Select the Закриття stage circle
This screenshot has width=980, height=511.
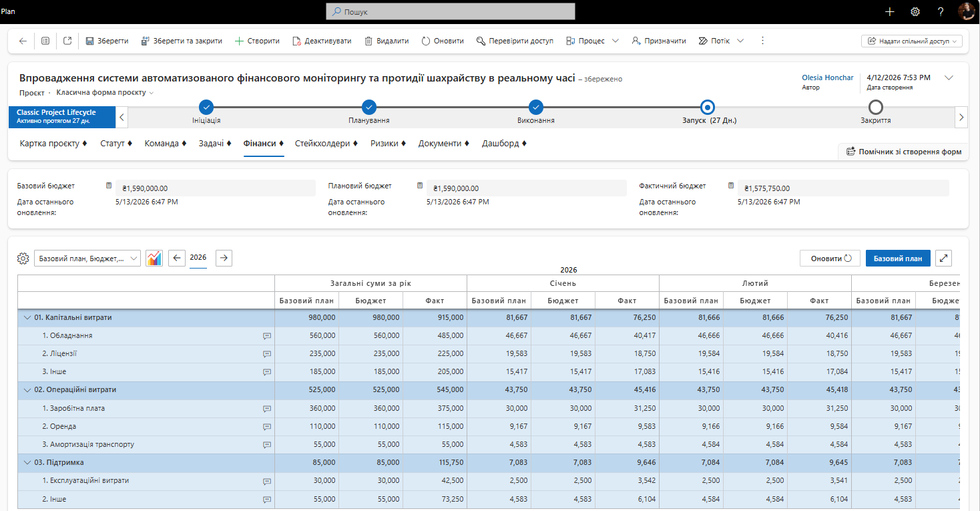(875, 107)
